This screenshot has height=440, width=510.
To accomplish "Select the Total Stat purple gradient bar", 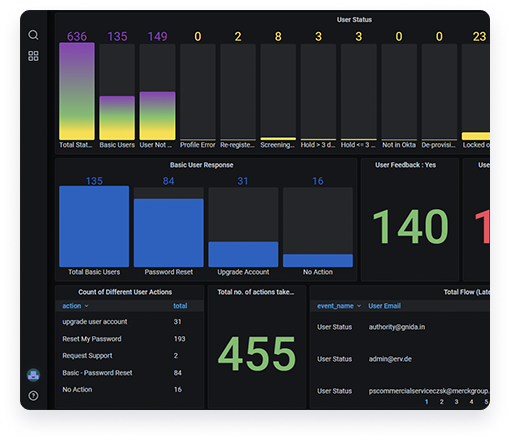I will (77, 91).
